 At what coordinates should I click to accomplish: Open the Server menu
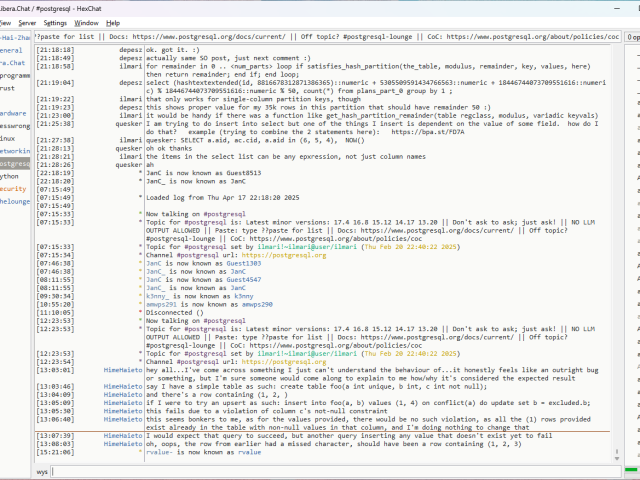(27, 22)
